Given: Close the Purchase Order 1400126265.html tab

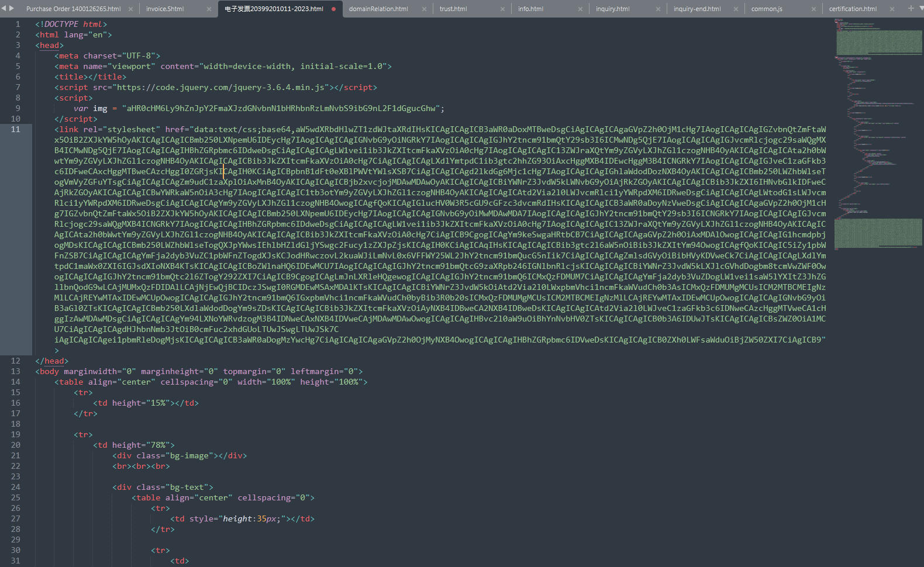Looking at the screenshot, I should tap(130, 9).
